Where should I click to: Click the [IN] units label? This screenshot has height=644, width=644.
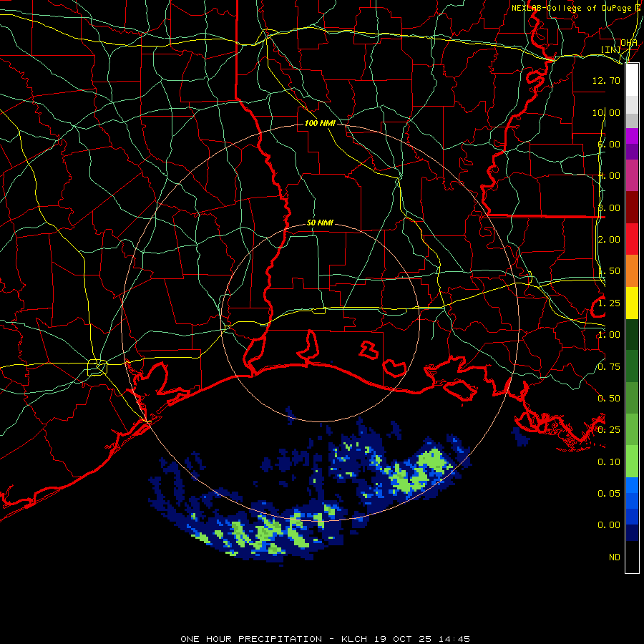(611, 49)
